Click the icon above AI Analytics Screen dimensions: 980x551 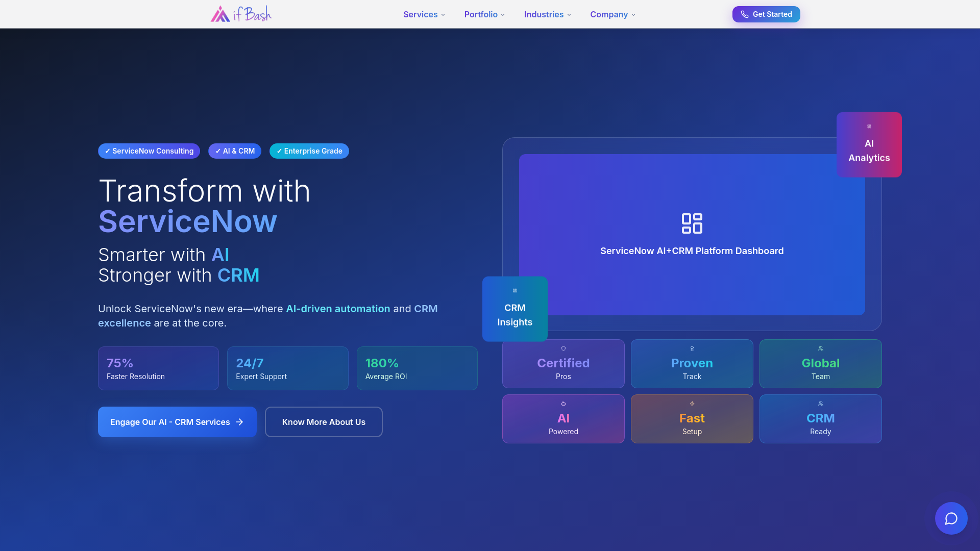pos(869,127)
